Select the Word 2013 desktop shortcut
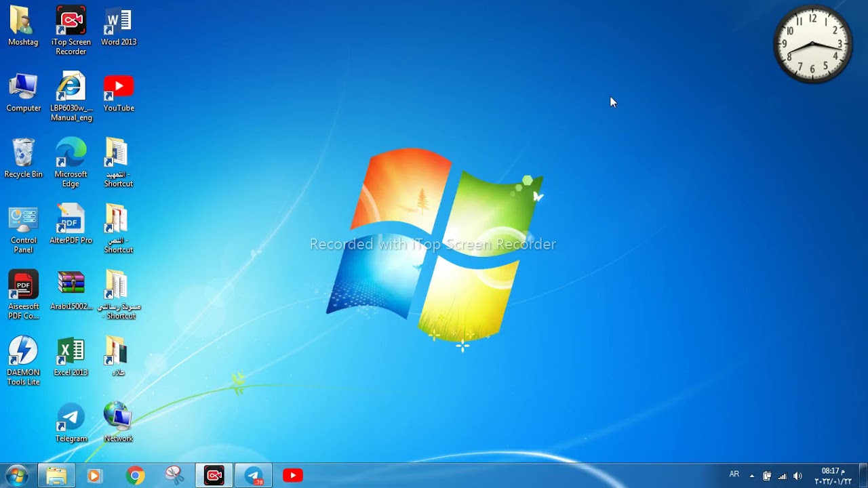Viewport: 868px width, 488px height. point(119,26)
